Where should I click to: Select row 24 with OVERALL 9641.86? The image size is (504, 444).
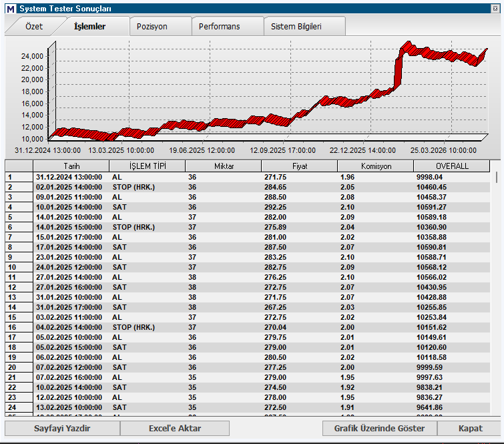(248, 407)
